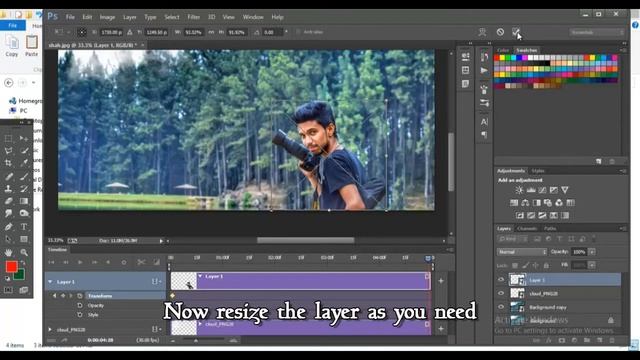Select the Brush tool
The width and height of the screenshot is (640, 360).
(x=24, y=176)
